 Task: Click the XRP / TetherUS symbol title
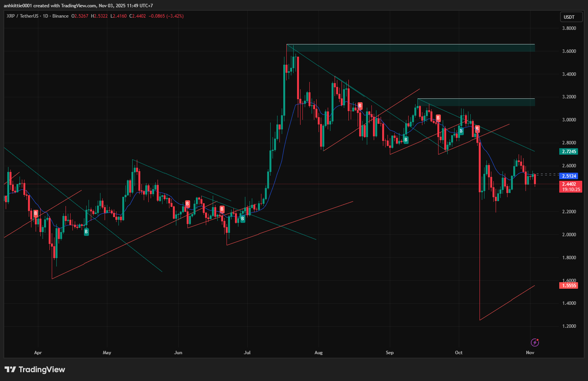[23, 16]
